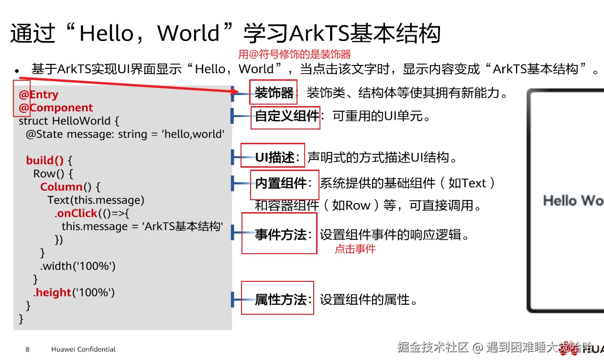Viewport: 604px width, 364px height.
Task: Select the red build() method text
Action: [x=45, y=161]
